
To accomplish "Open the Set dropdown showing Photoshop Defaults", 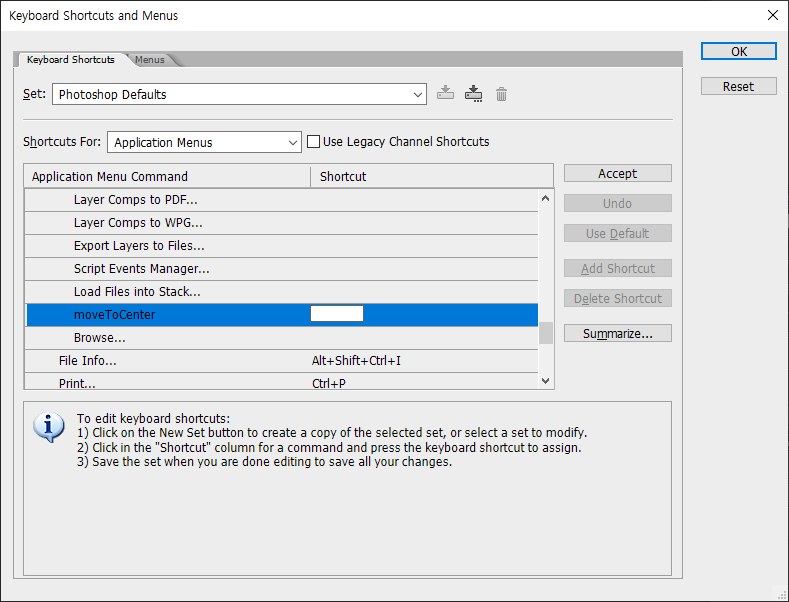I will (x=239, y=94).
